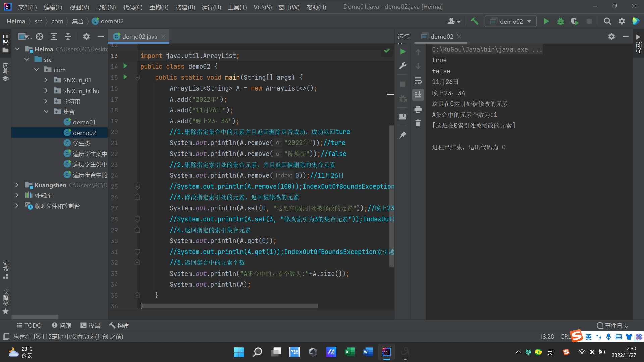This screenshot has height=362, width=644.
Task: Clear console output with trash icon
Action: (418, 123)
